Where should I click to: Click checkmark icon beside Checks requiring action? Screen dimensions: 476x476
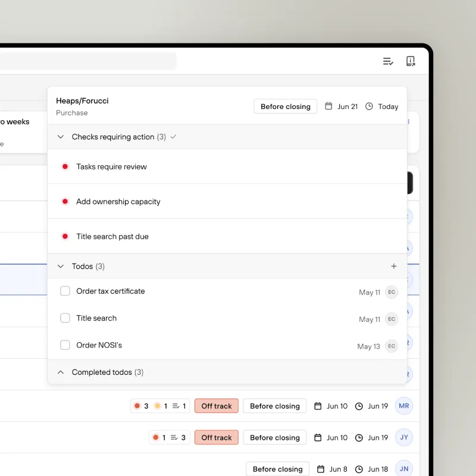click(173, 137)
